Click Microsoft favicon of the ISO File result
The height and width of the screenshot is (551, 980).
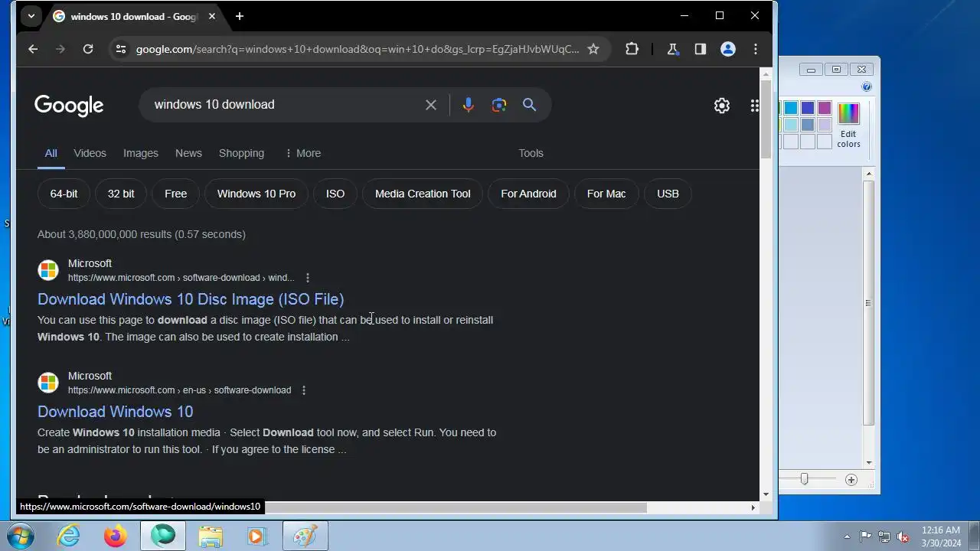pos(48,270)
